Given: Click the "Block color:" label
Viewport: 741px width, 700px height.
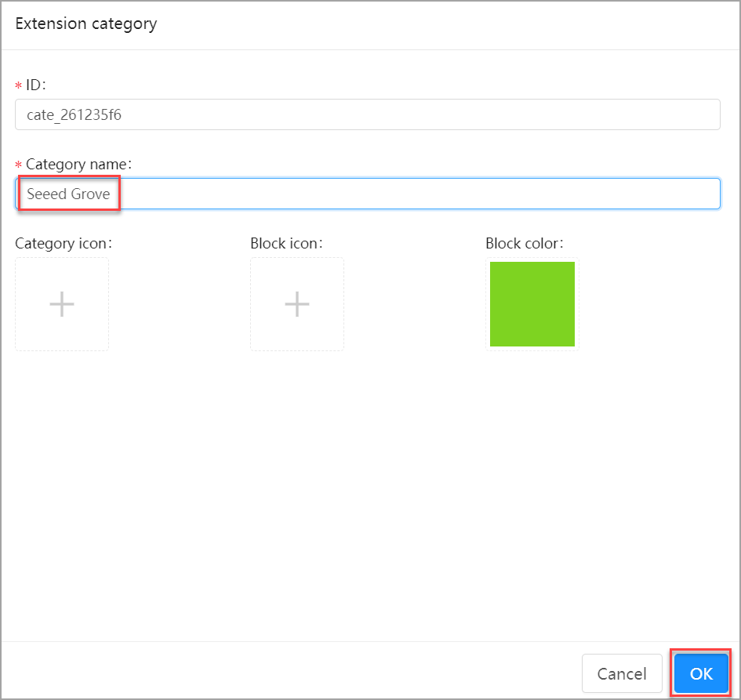Looking at the screenshot, I should coord(525,243).
